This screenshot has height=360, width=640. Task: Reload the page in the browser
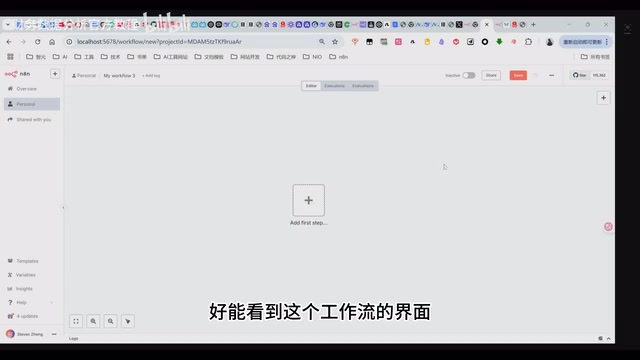pos(38,42)
